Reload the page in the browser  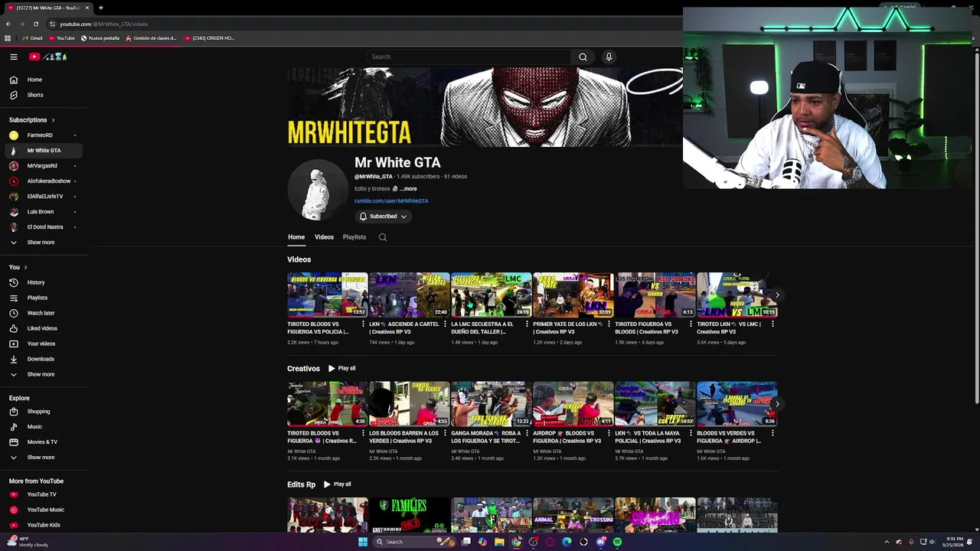(35, 24)
